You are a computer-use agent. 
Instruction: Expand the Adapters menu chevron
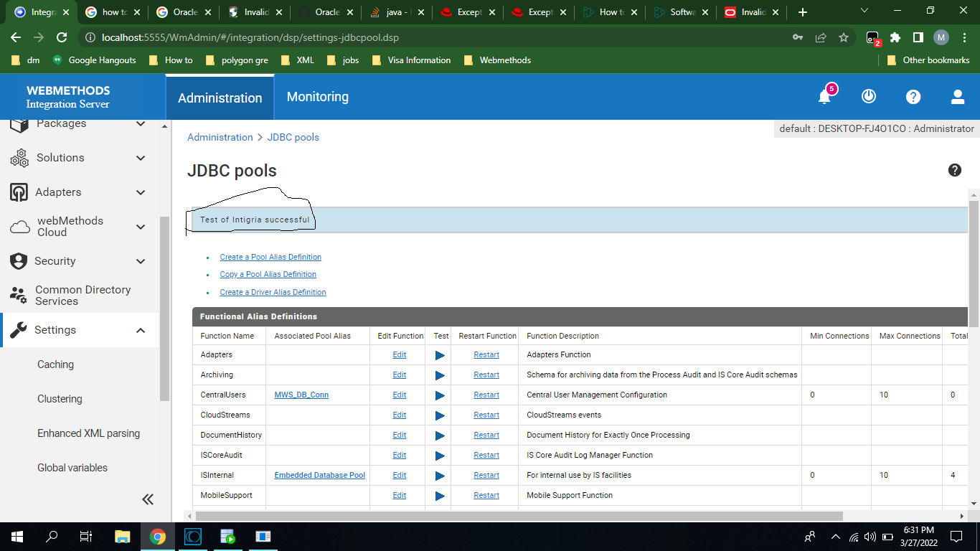pos(141,192)
